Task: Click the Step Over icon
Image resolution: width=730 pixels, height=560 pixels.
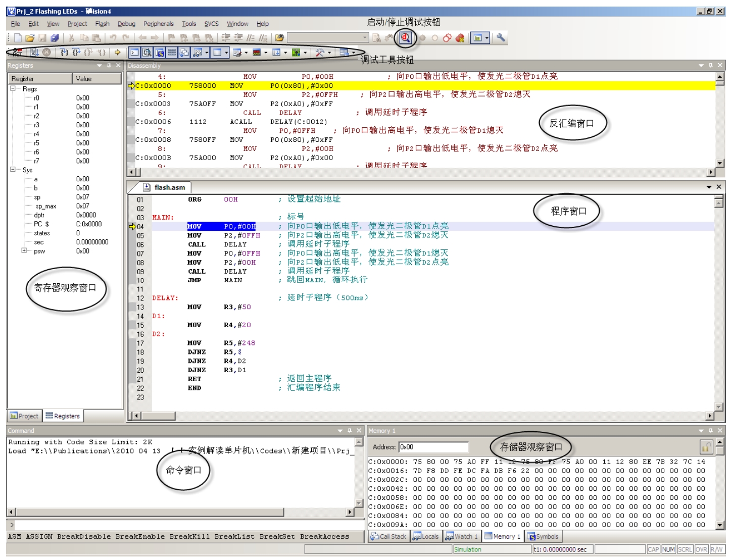Action: [x=76, y=52]
